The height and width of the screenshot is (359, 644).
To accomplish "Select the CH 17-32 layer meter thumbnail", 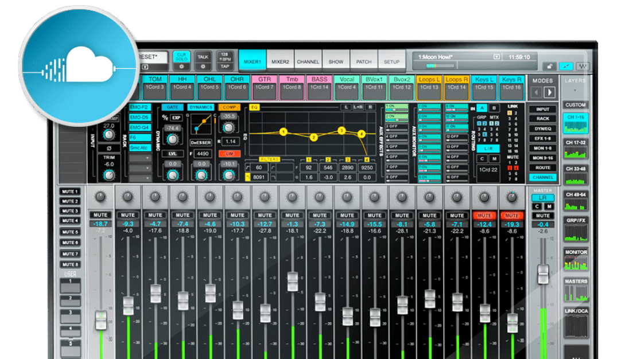I will tap(575, 148).
